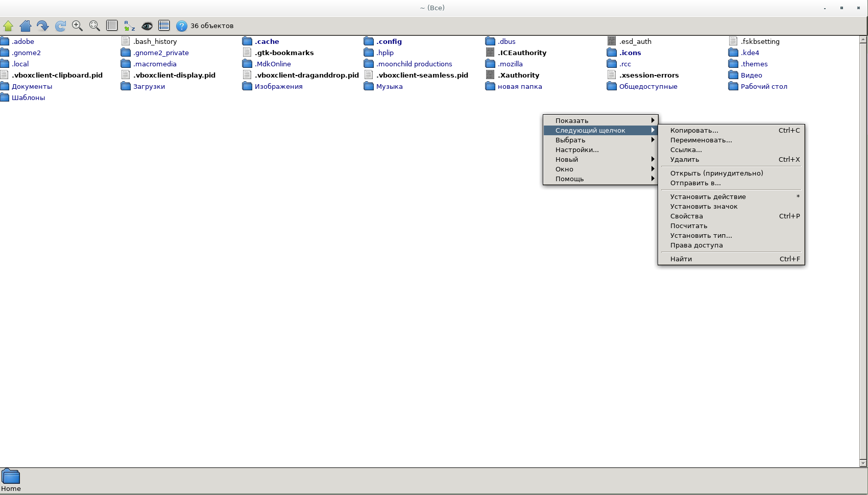Click the 36 объектов status text
This screenshot has width=868, height=495.
tap(212, 26)
